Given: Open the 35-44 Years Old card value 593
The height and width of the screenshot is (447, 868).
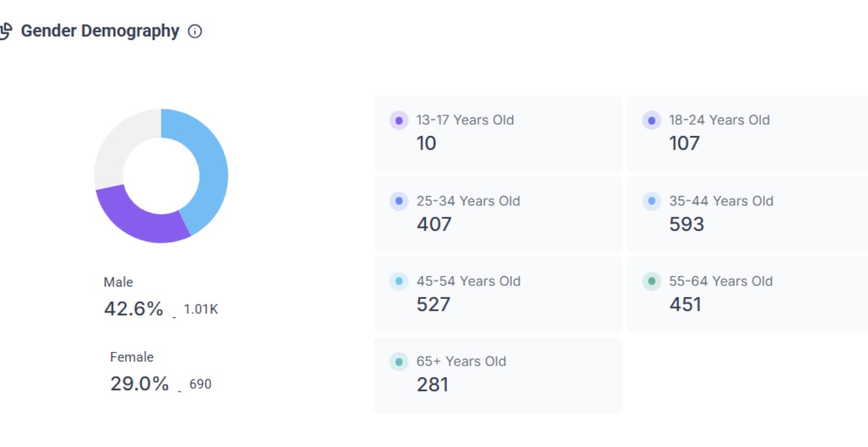Looking at the screenshot, I should coord(687,224).
